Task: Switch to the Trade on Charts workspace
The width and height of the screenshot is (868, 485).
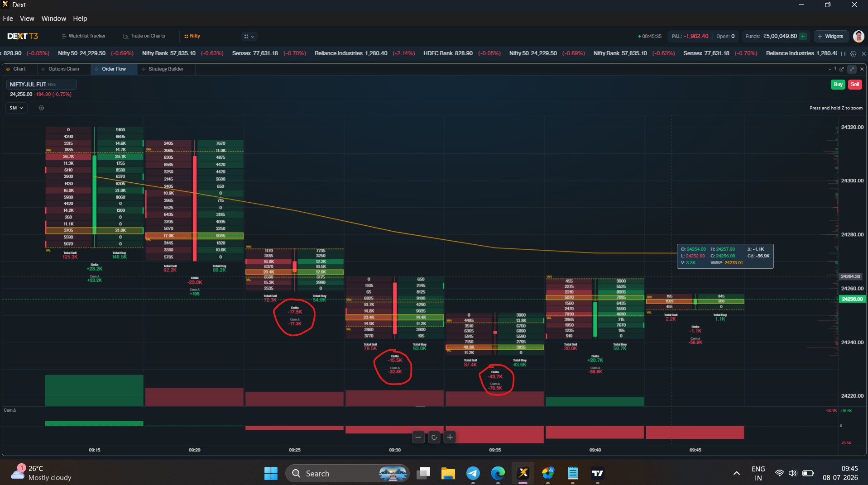Action: point(144,36)
